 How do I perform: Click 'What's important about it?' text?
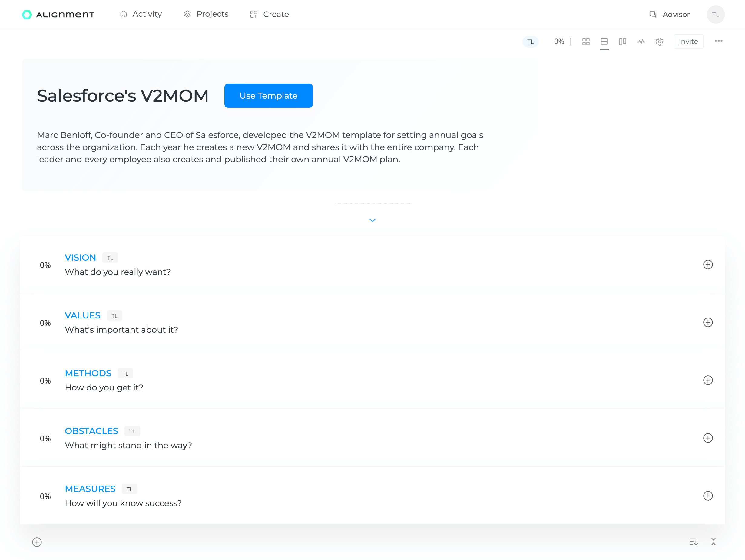(121, 330)
